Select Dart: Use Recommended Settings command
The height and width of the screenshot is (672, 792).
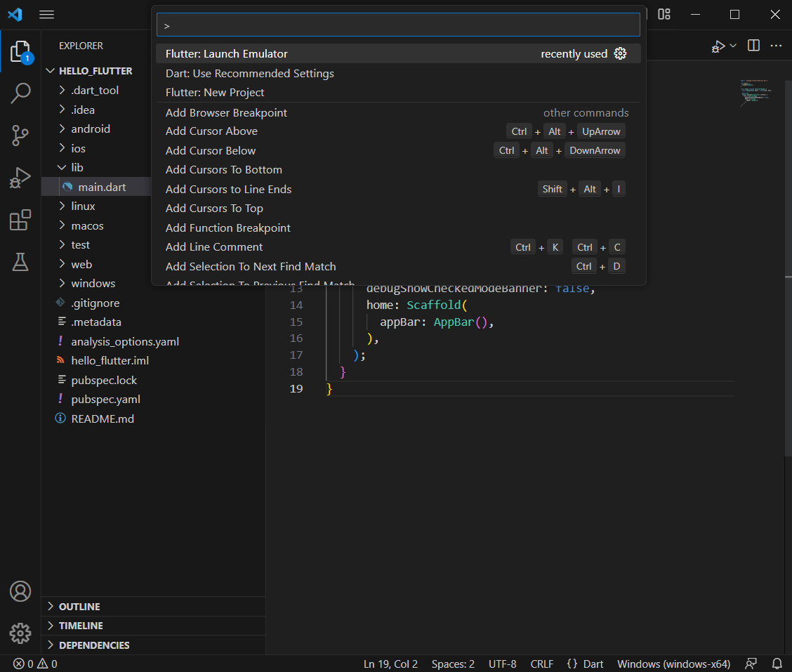pyautogui.click(x=398, y=73)
